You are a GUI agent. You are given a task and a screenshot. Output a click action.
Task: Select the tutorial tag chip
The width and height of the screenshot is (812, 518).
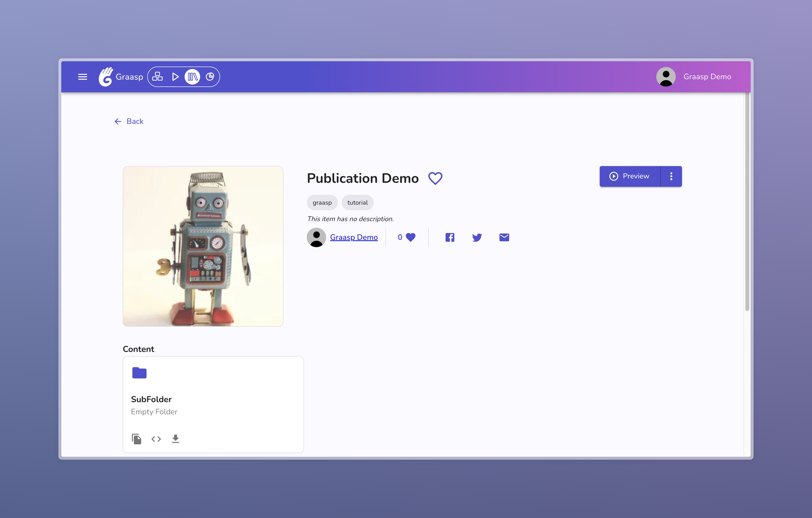click(x=357, y=203)
